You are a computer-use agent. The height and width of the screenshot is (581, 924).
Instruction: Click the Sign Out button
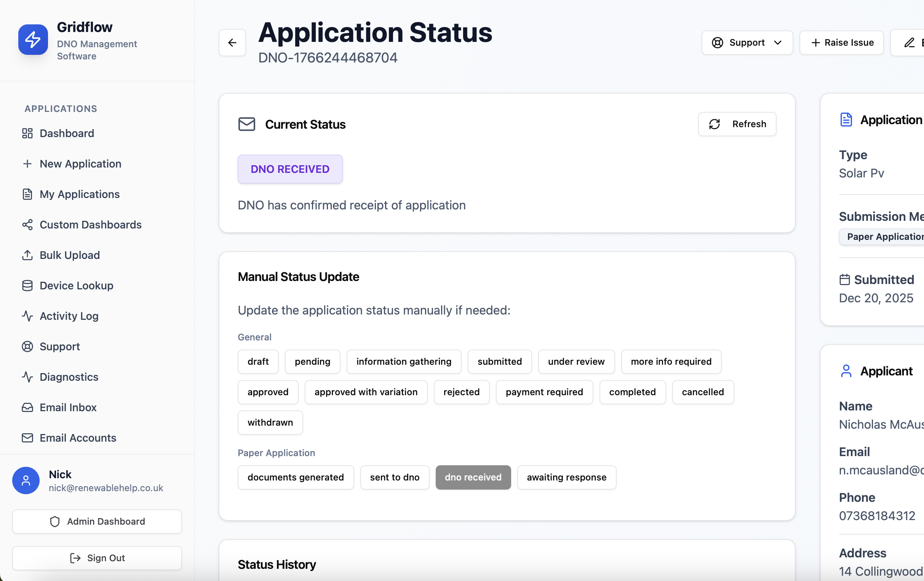pyautogui.click(x=97, y=558)
